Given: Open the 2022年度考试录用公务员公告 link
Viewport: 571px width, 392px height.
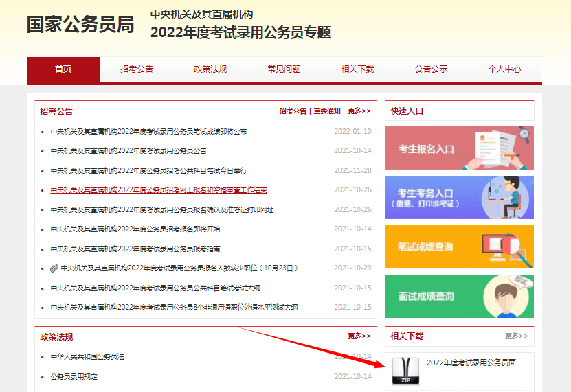Looking at the screenshot, I should 128,150.
